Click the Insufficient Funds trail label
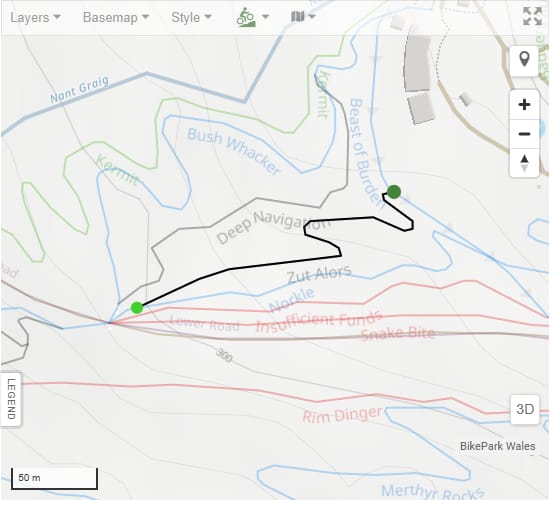 pos(319,322)
